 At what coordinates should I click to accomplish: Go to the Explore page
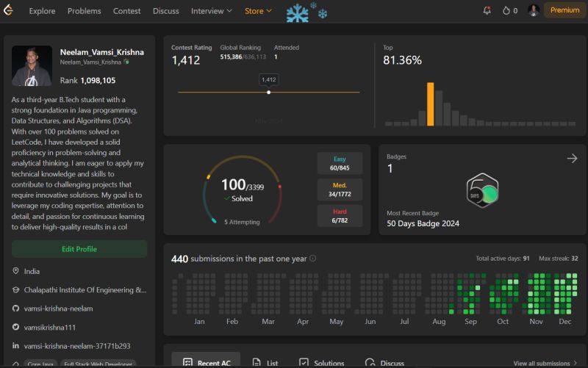(x=42, y=11)
